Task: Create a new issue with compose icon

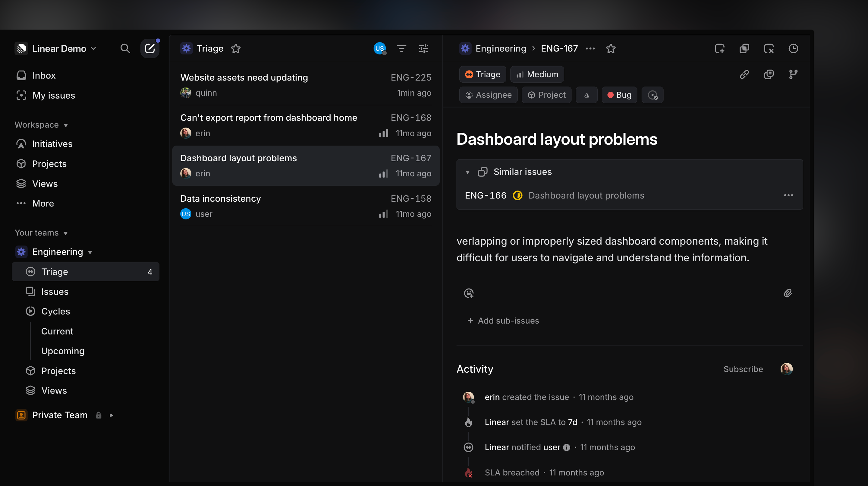Action: tap(149, 49)
